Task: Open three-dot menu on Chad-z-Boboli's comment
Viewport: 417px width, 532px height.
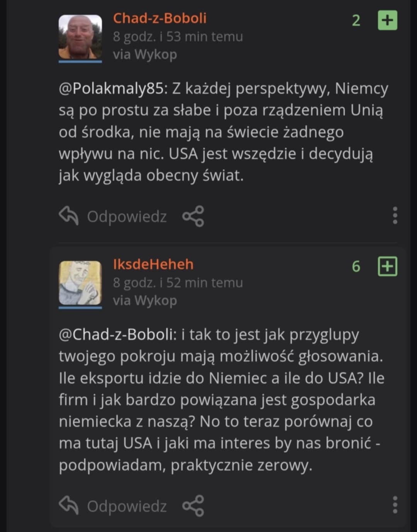Action: point(395,216)
